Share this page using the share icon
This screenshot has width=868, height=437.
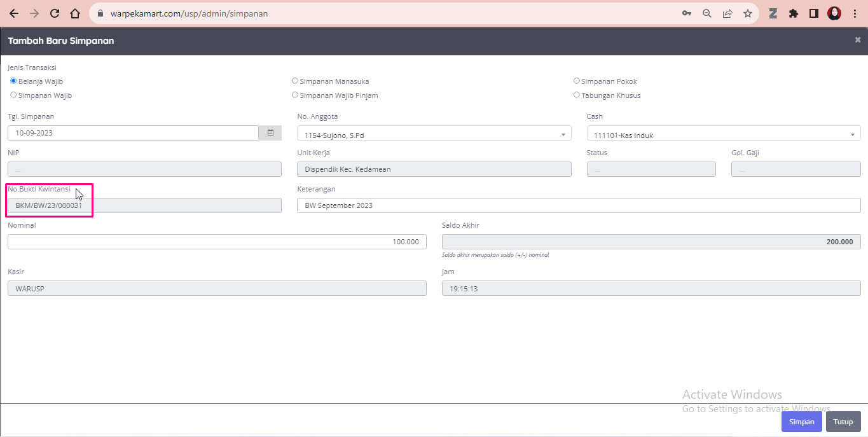point(727,13)
